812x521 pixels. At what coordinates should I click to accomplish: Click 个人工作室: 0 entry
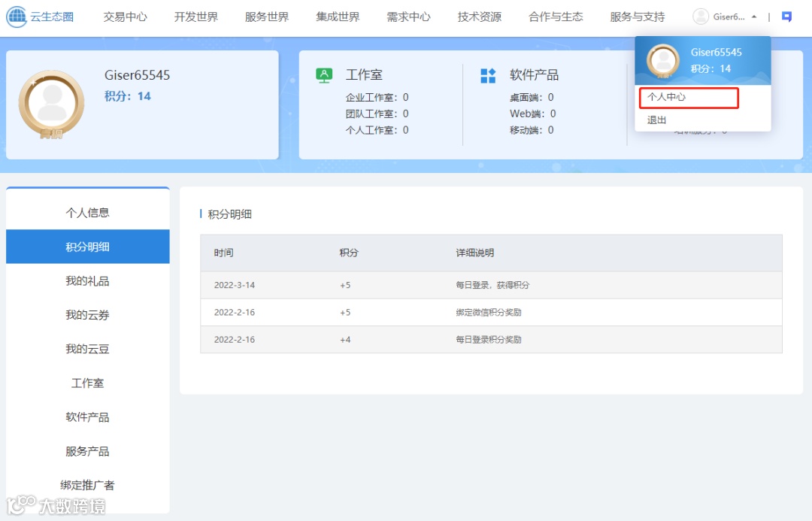coord(377,130)
